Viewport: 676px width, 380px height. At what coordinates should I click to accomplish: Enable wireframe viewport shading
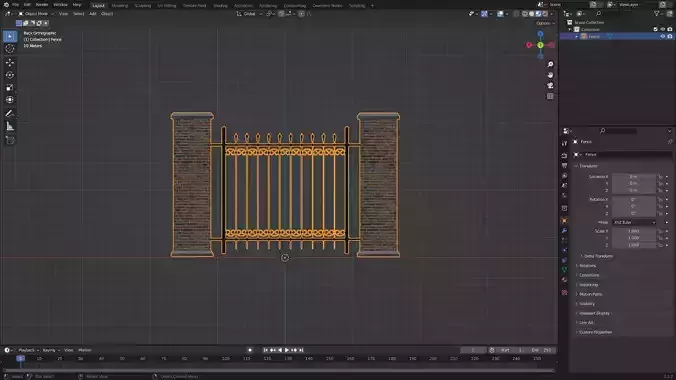pyautogui.click(x=525, y=14)
